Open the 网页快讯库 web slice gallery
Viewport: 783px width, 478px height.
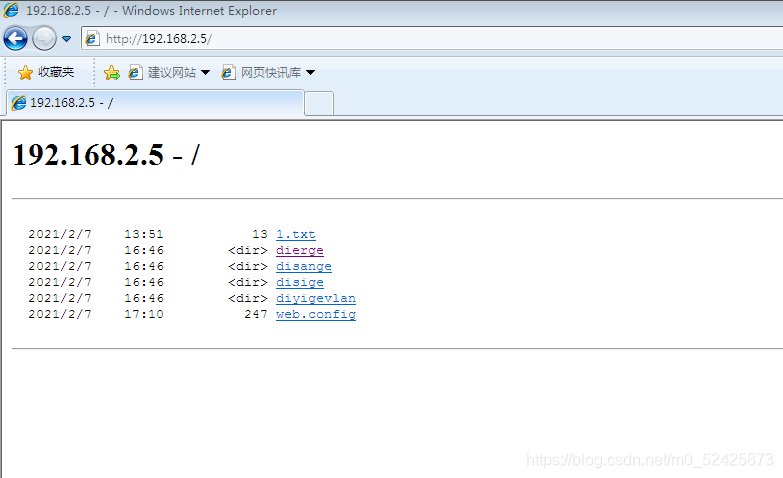pyautogui.click(x=261, y=72)
